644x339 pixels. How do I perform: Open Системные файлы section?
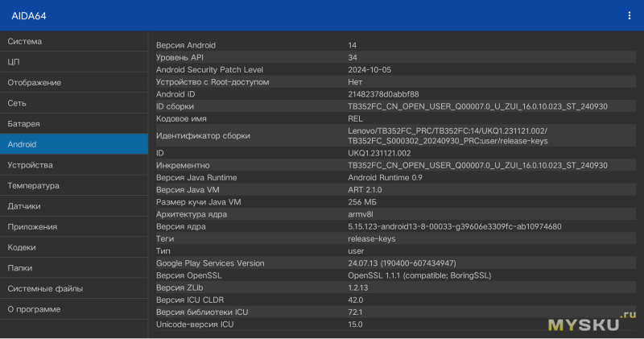pos(74,288)
